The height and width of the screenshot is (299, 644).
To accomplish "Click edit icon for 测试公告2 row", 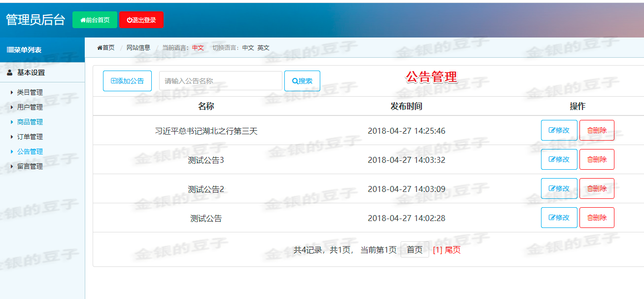I will pyautogui.click(x=552, y=189).
